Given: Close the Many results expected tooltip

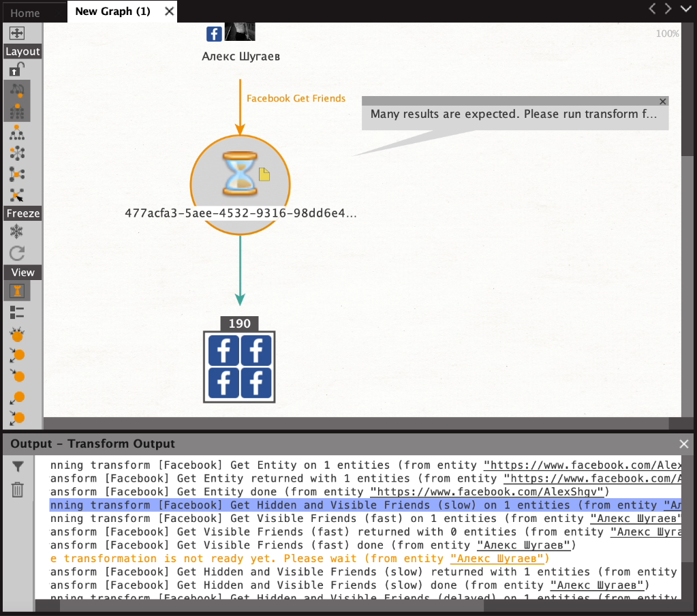Looking at the screenshot, I should click(662, 102).
